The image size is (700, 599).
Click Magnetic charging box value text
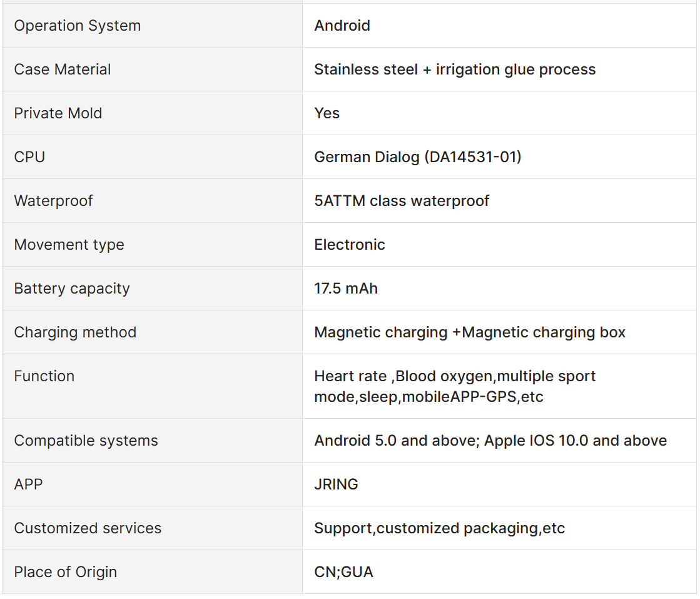pos(544,332)
